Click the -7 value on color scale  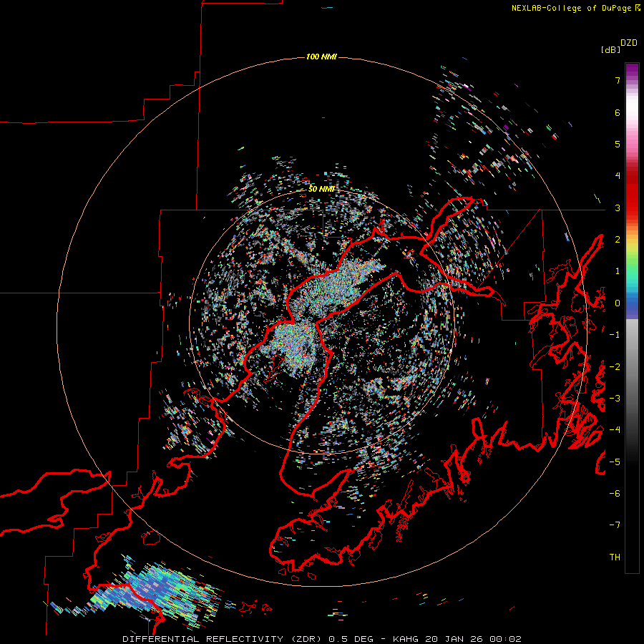(615, 525)
